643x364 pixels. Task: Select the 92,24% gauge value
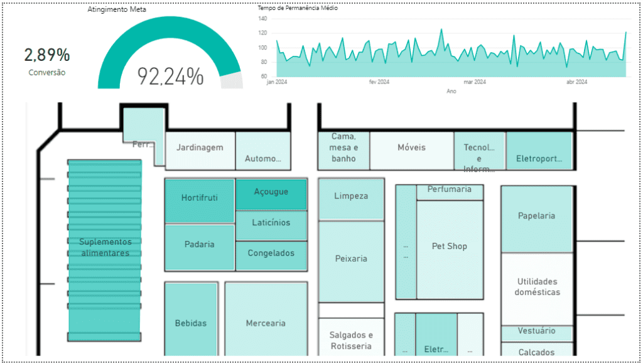pyautogui.click(x=170, y=76)
